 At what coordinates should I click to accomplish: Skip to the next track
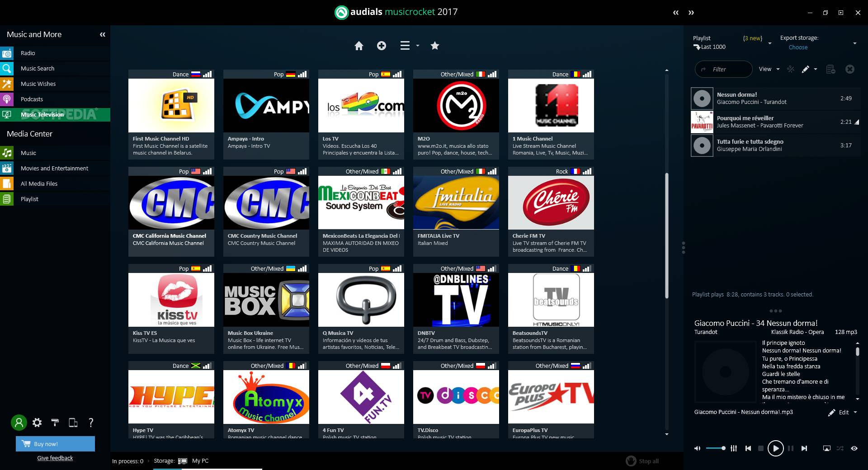[x=804, y=448]
